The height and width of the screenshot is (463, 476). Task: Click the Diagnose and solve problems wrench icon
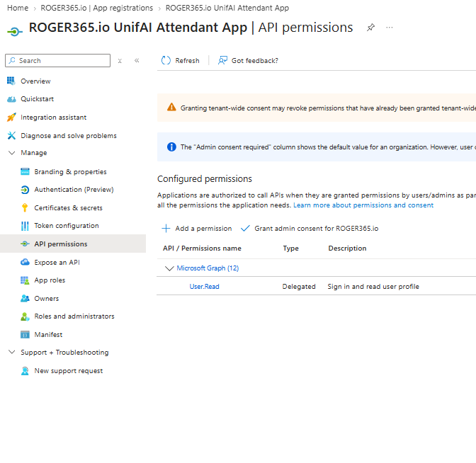pos(11,135)
